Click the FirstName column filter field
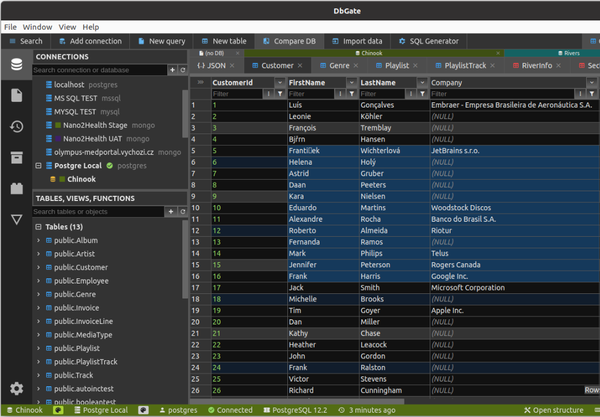The height and width of the screenshot is (417, 600). click(x=311, y=94)
